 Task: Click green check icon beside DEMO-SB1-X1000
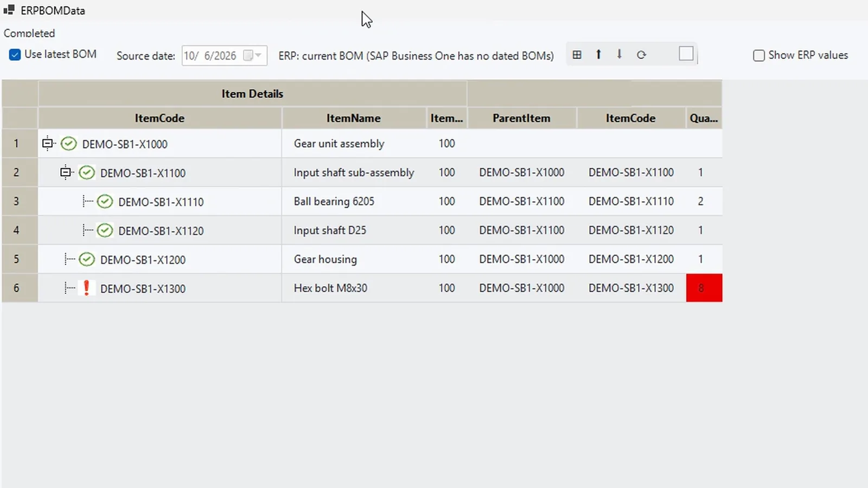pos(68,144)
